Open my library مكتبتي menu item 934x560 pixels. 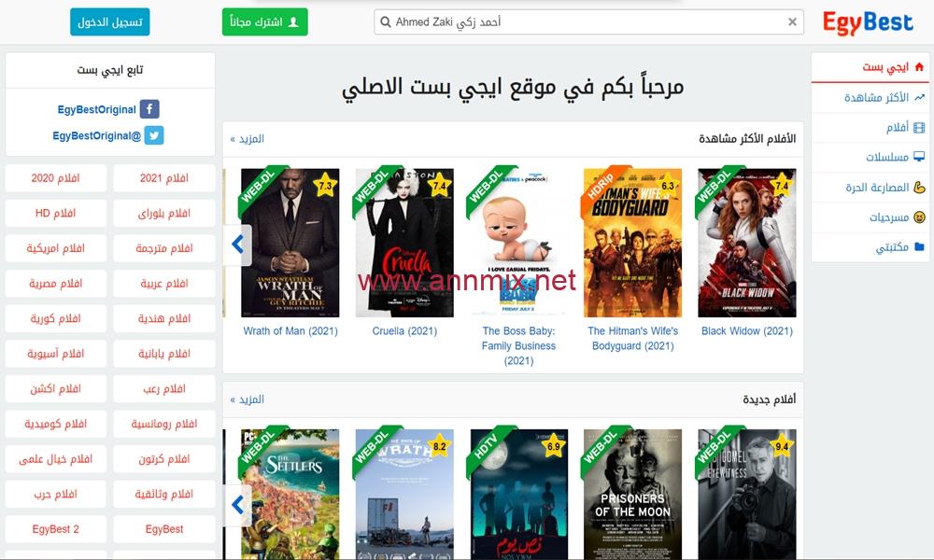(870, 247)
